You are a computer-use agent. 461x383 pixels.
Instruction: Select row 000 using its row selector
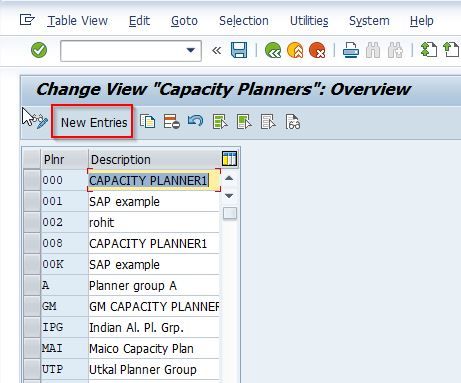pos(32,180)
